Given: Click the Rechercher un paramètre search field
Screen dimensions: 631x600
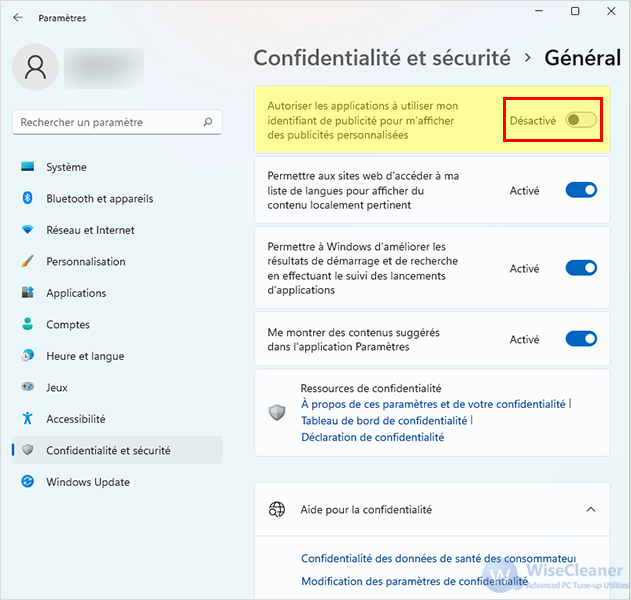Looking at the screenshot, I should (x=117, y=122).
